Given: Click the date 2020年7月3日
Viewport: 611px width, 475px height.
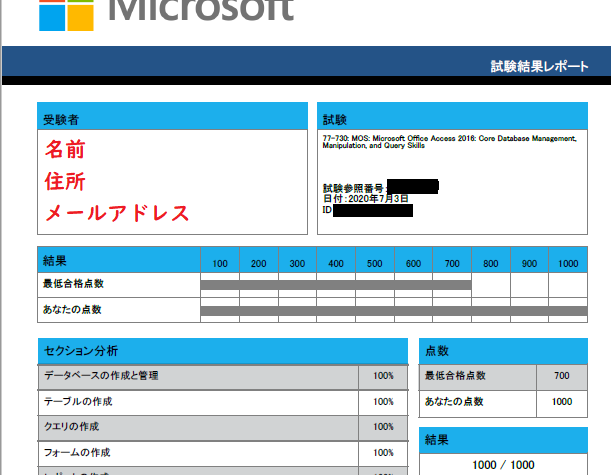Looking at the screenshot, I should click(x=378, y=199).
